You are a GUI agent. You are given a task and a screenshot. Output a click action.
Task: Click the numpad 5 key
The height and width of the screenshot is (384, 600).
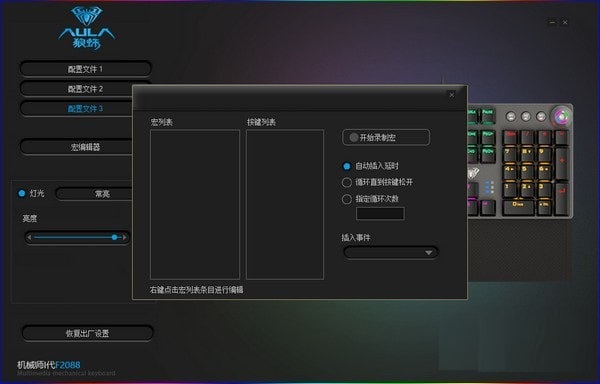pyautogui.click(x=527, y=172)
